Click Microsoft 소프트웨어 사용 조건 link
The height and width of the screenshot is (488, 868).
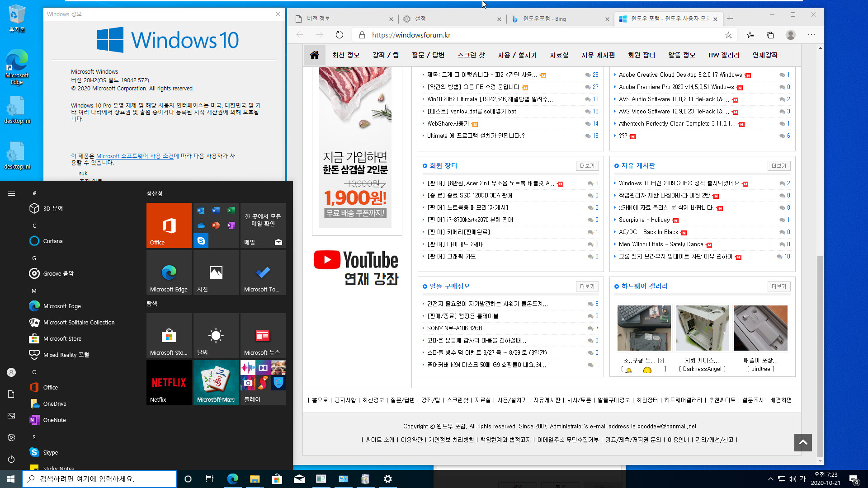pos(135,156)
